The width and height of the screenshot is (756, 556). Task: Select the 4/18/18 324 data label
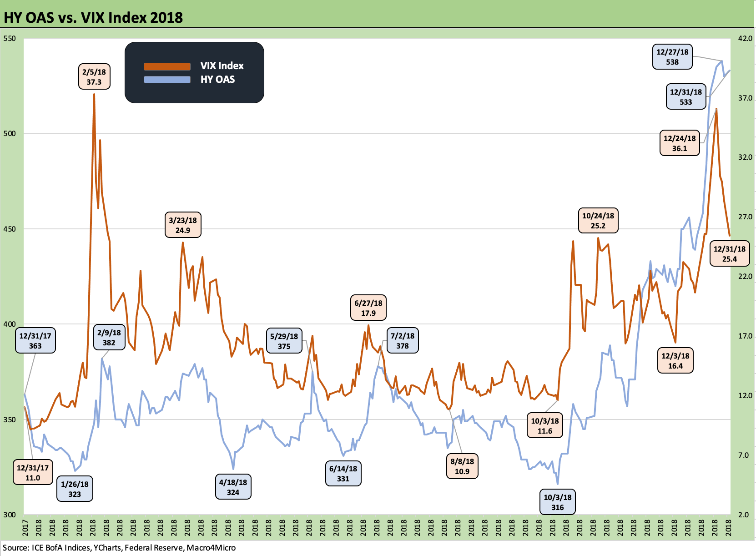(x=233, y=487)
